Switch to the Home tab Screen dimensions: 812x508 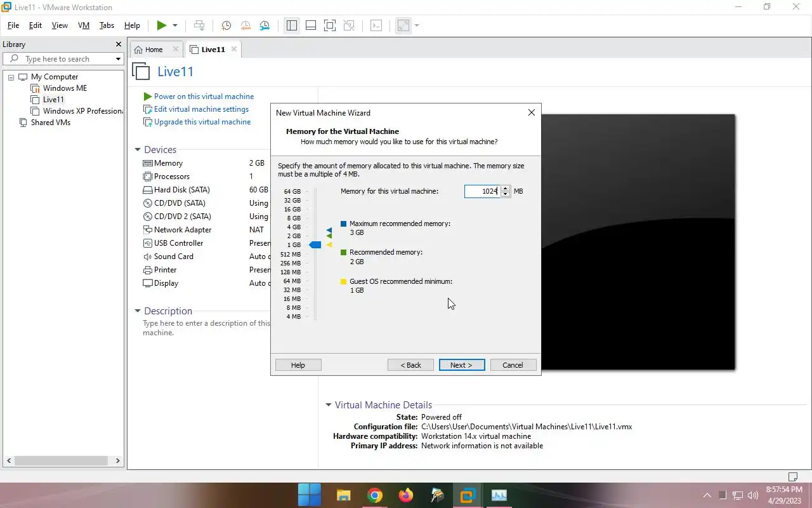(154, 50)
